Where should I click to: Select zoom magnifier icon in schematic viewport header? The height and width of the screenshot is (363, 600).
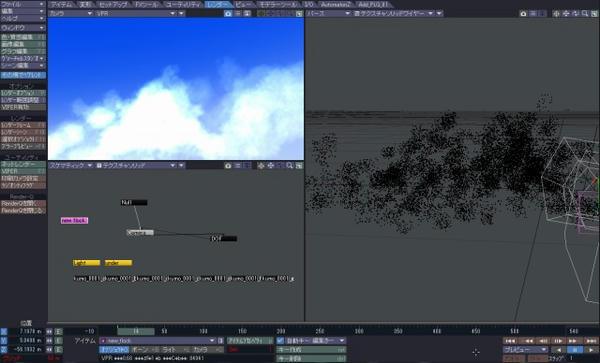[x=290, y=166]
